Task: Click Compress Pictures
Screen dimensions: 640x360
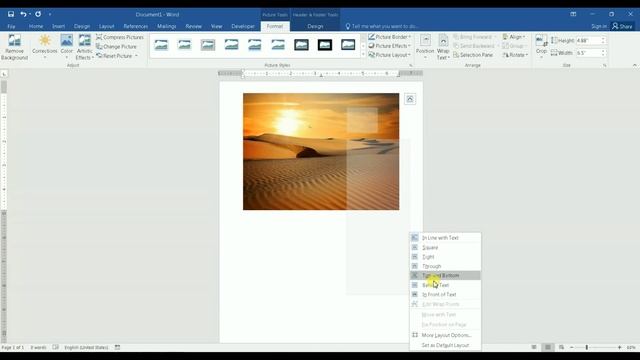Action: [x=120, y=37]
